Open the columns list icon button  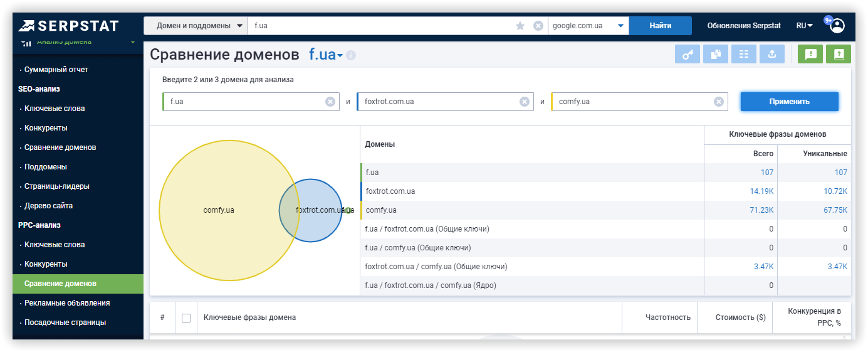pos(744,55)
